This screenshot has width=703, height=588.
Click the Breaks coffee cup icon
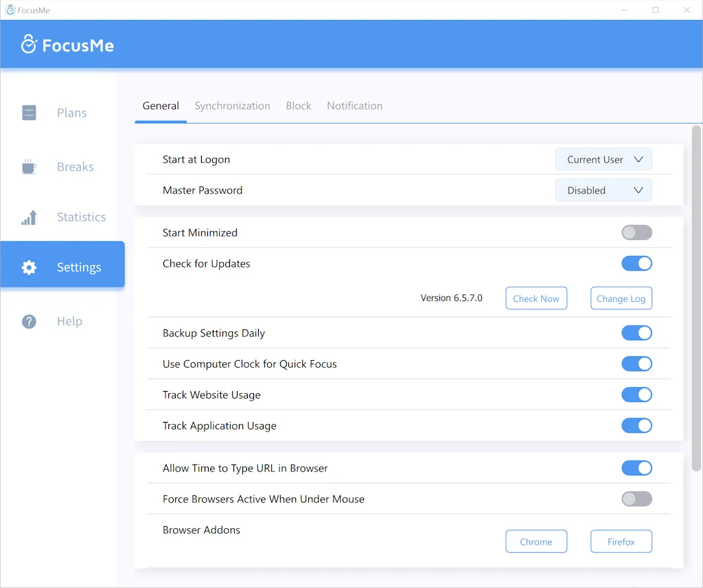click(29, 166)
